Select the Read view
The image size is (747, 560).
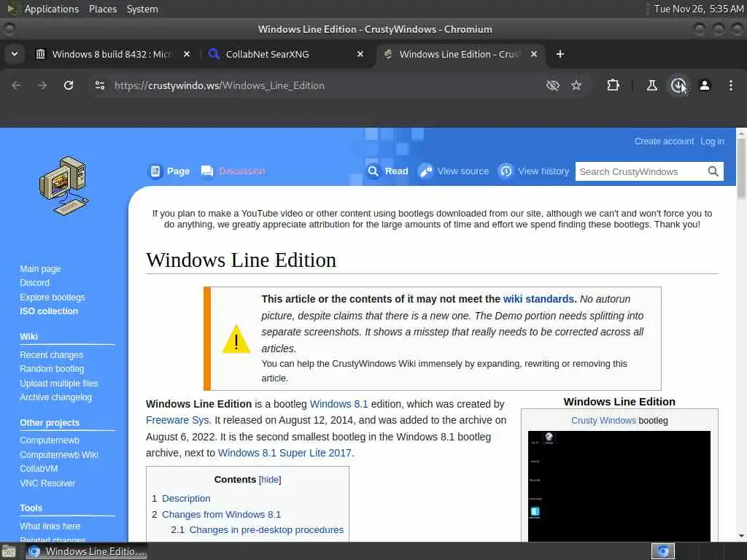[x=388, y=171]
